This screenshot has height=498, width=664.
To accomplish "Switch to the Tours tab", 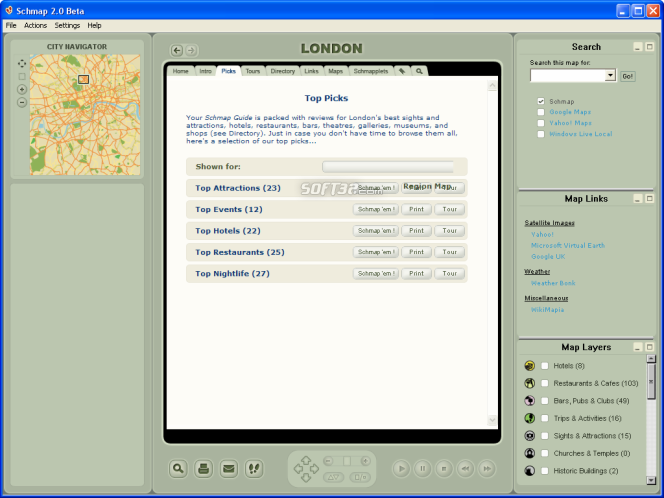I will (253, 71).
